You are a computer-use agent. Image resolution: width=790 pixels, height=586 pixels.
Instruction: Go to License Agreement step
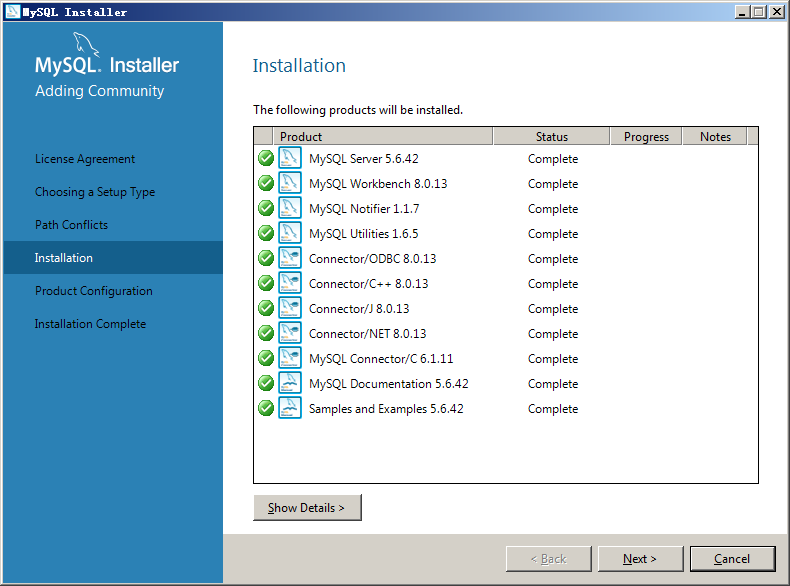tap(85, 159)
